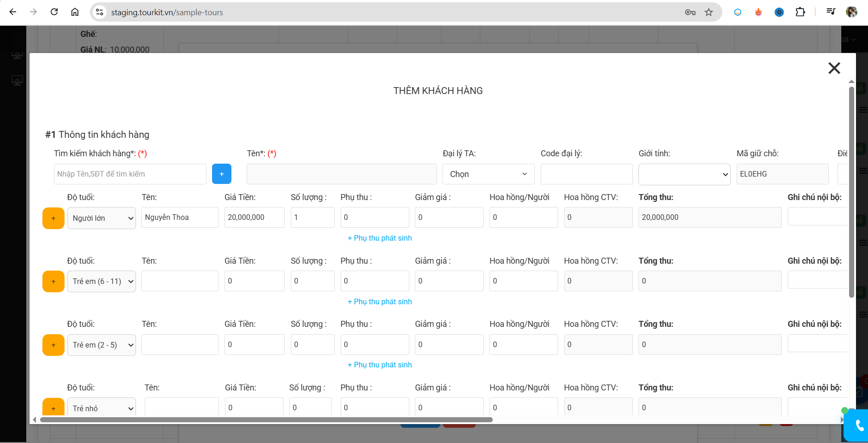Open the Đại lý TA dropdown
868x443 pixels.
[488, 174]
